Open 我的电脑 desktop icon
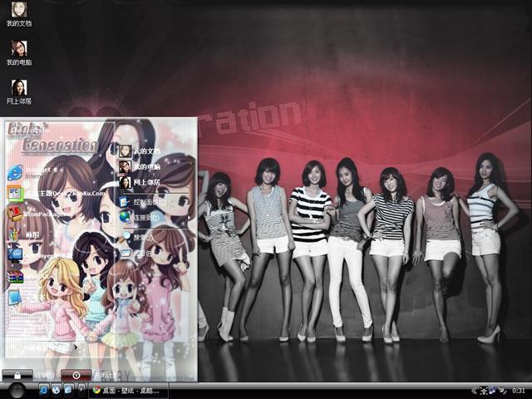The image size is (532, 399). click(x=19, y=53)
